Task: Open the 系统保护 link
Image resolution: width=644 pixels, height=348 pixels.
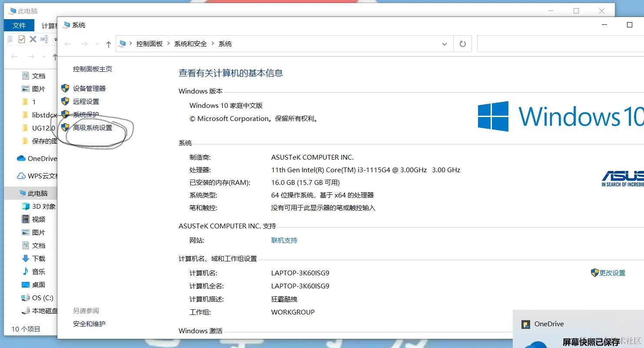Action: pos(86,114)
